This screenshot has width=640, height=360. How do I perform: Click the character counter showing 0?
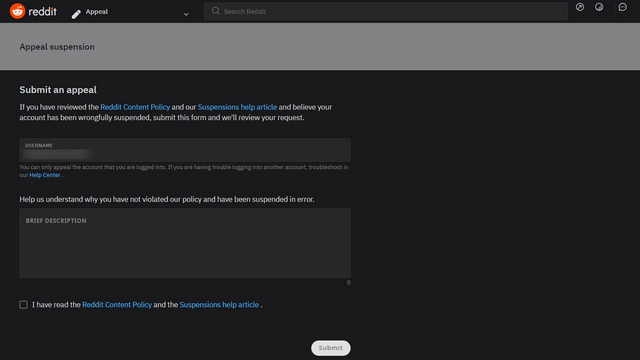(349, 282)
